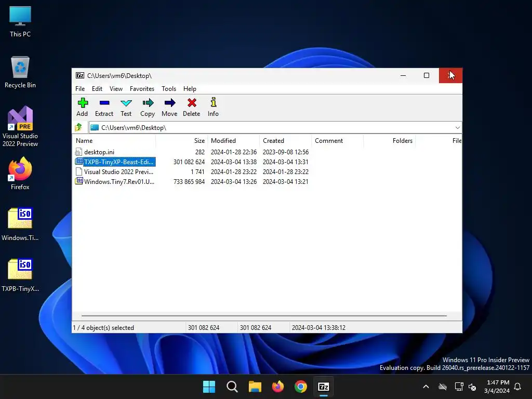
Task: Sort by the Size column header
Action: (x=181, y=140)
